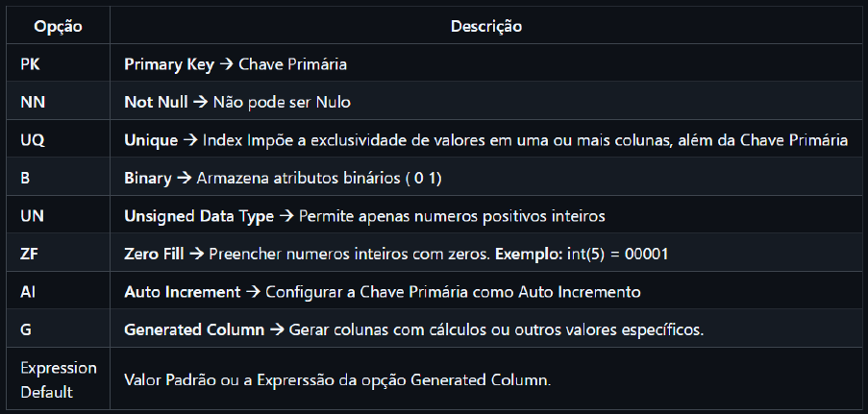Click the AI option cell

[x=28, y=291]
